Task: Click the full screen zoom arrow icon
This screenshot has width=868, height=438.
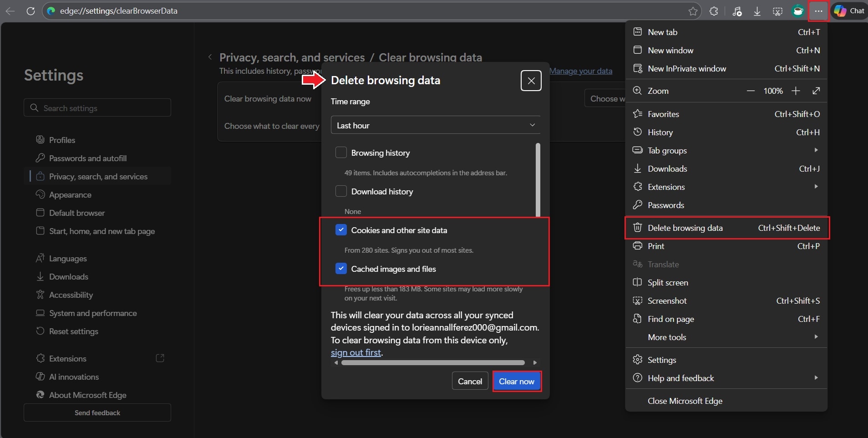Action: coord(816,91)
